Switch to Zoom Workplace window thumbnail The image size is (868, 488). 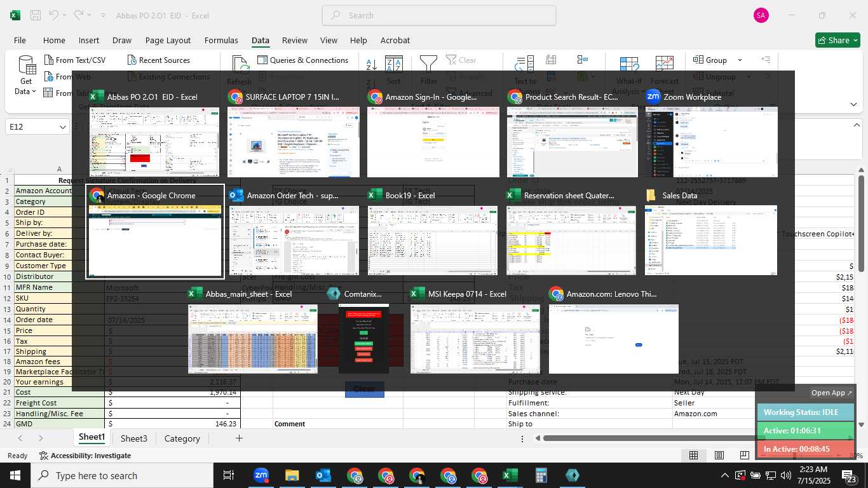pyautogui.click(x=711, y=133)
